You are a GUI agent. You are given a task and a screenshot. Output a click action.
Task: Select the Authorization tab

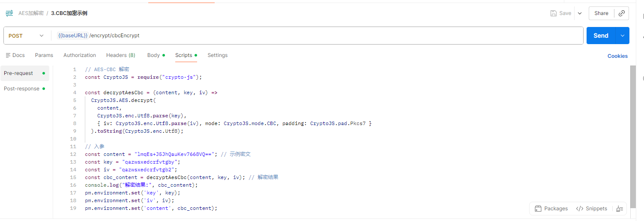point(80,55)
